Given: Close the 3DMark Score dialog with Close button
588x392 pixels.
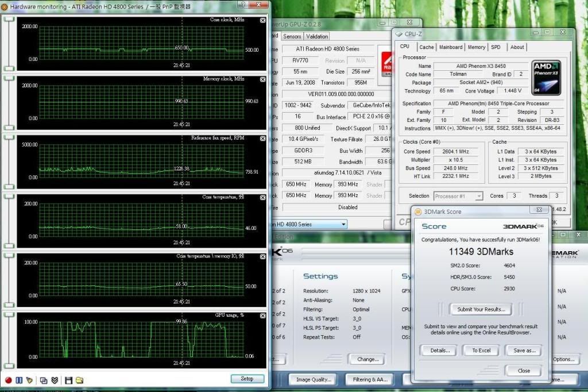Looking at the screenshot, I should pos(524,371).
